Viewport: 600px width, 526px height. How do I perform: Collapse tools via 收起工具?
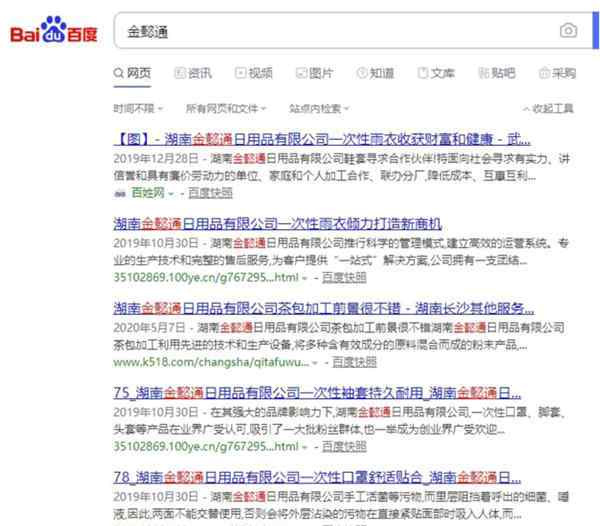548,109
